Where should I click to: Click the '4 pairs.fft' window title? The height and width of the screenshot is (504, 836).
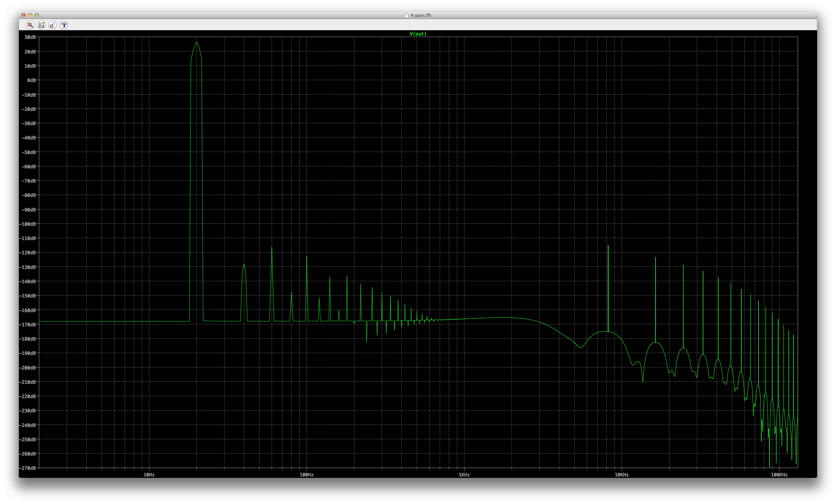coord(421,15)
